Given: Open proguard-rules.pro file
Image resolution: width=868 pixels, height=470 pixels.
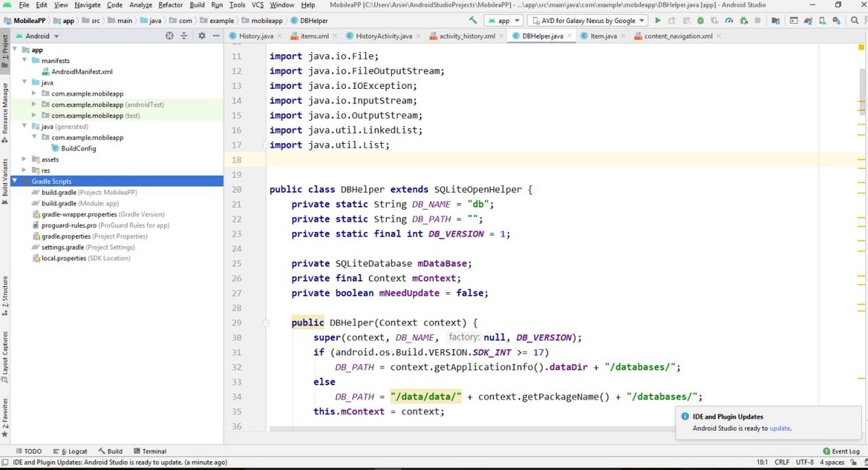Looking at the screenshot, I should click(x=101, y=225).
